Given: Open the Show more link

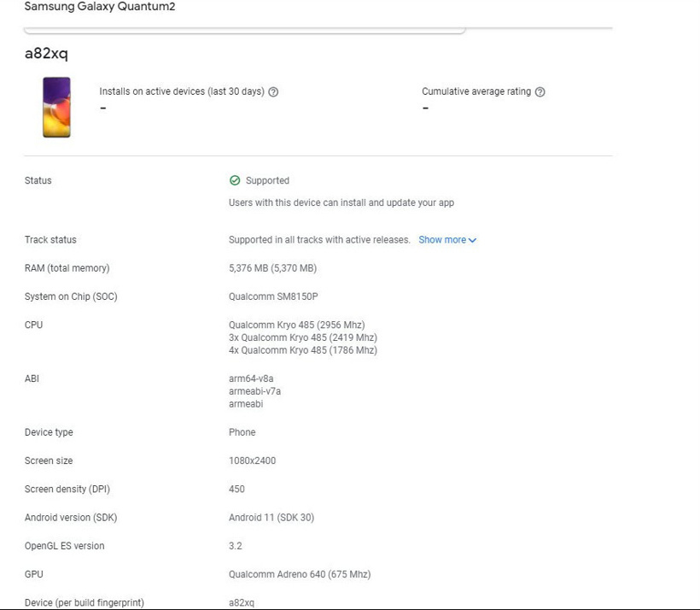Looking at the screenshot, I should tap(442, 240).
